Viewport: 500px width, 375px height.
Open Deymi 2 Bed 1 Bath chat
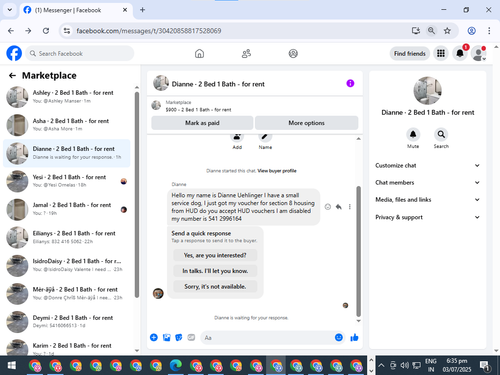[67, 322]
